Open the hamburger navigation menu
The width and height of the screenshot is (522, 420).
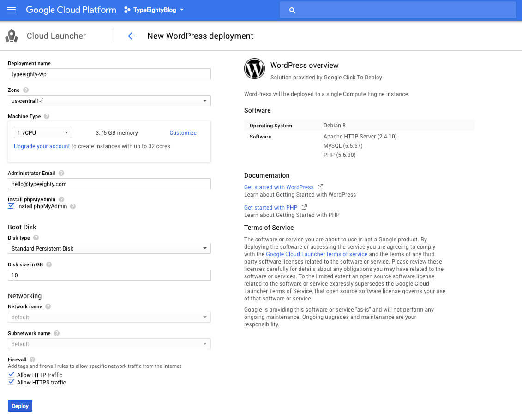click(x=12, y=10)
